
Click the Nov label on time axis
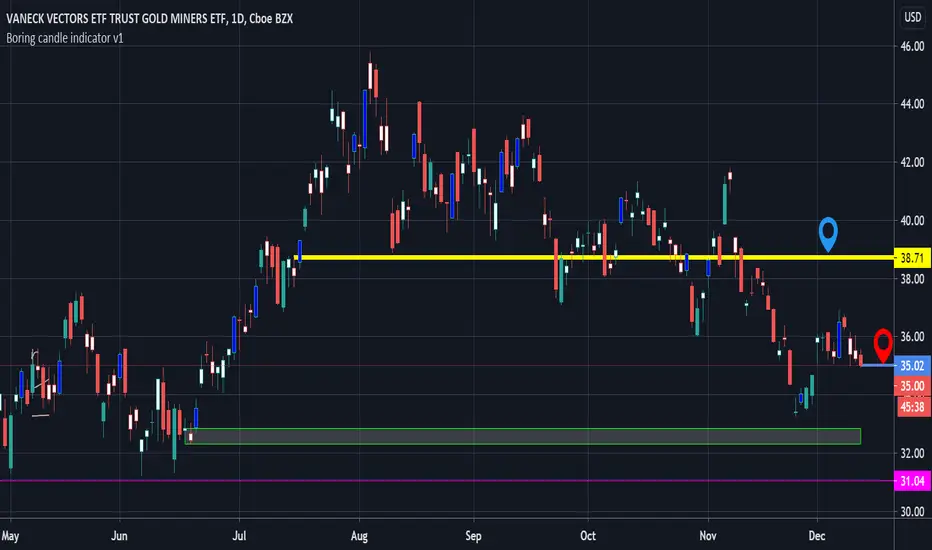coord(708,536)
